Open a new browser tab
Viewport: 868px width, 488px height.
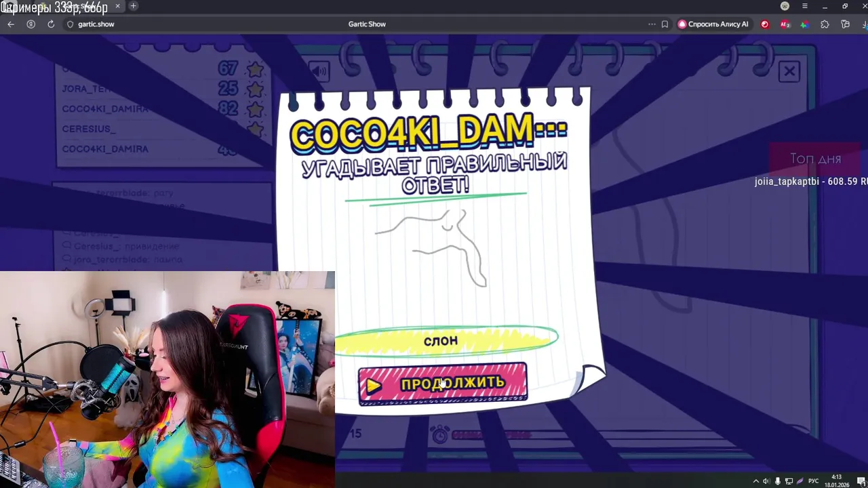point(133,6)
